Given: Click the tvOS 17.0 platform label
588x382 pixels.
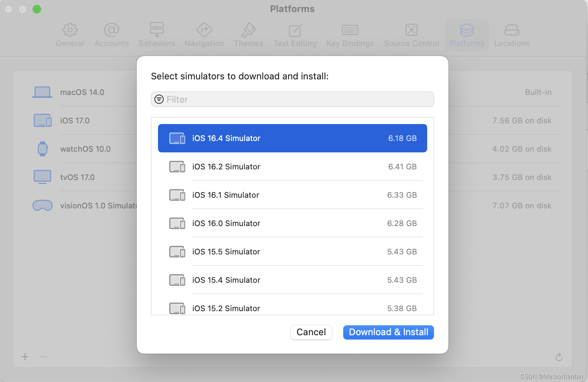Looking at the screenshot, I should [x=77, y=177].
